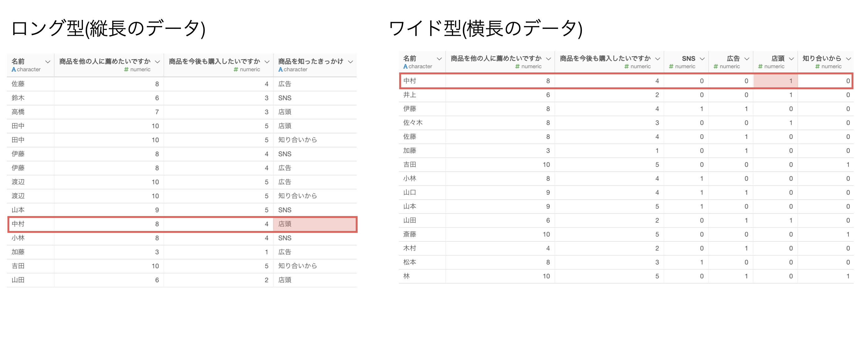The height and width of the screenshot is (337, 868).
Task: Click the highlighted 店頭 cell in the 中村 row
Action: coord(314,224)
